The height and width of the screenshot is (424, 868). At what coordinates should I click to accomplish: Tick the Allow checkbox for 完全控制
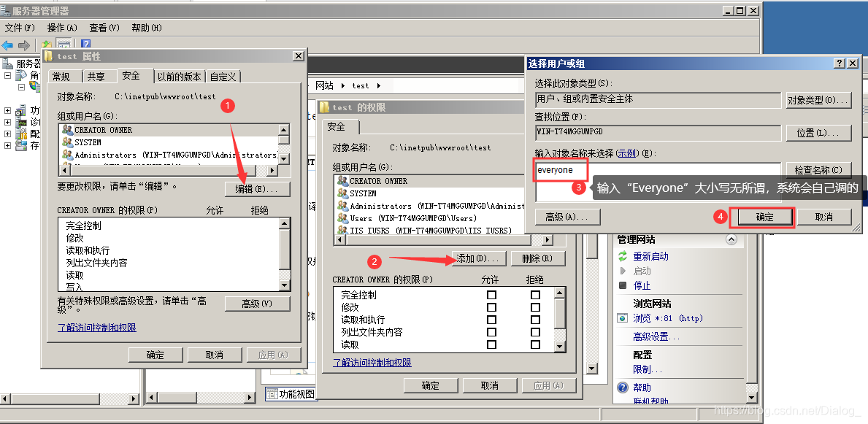491,295
